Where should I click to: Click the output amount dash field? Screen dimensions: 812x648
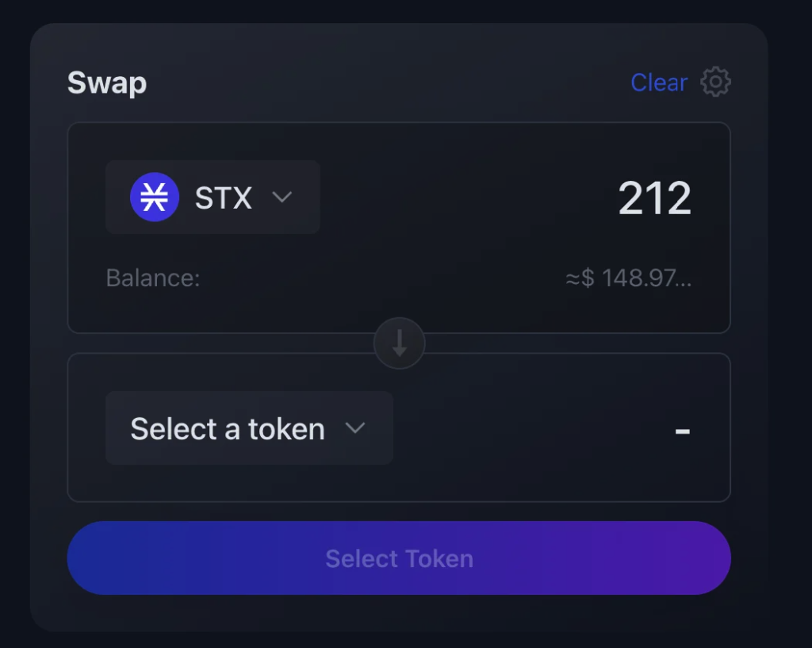pyautogui.click(x=683, y=431)
